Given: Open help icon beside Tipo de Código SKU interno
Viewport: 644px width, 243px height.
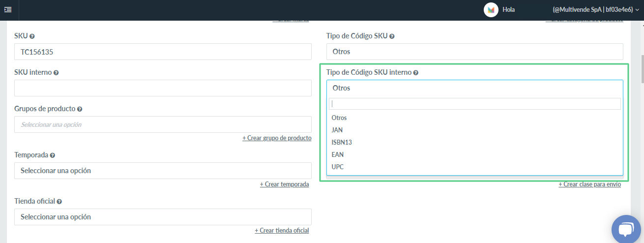Looking at the screenshot, I should 416,73.
